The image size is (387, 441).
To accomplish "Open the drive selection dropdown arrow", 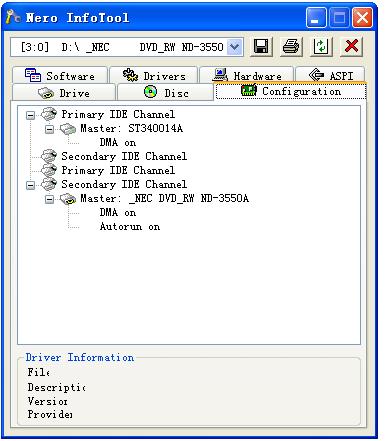I will pos(235,47).
